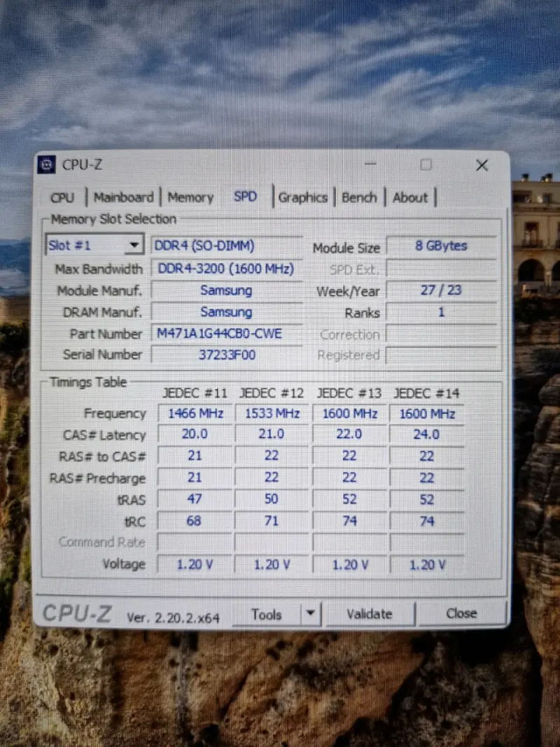Click the Ranks value 1
This screenshot has width=560, height=747.
point(441,312)
